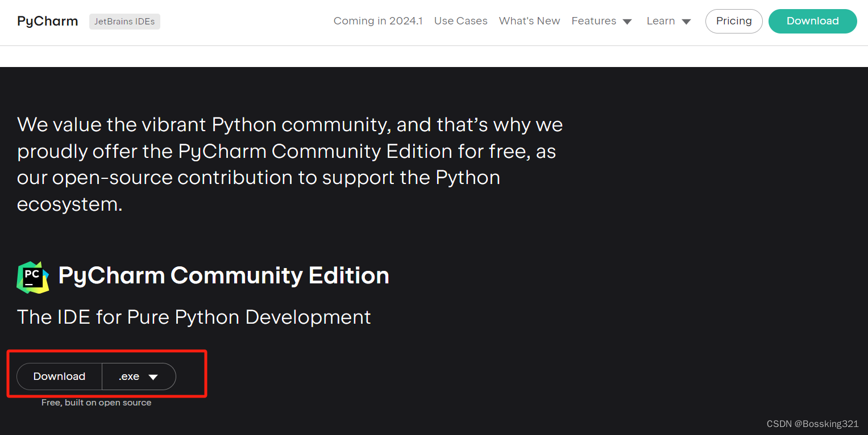Open the What's New page
868x435 pixels.
point(530,21)
